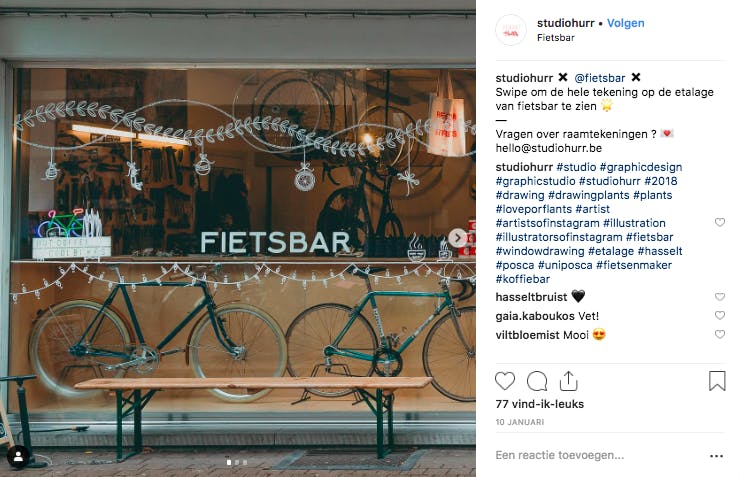This screenshot has height=477, width=744.
Task: Show tagged people via person icon
Action: point(19,457)
